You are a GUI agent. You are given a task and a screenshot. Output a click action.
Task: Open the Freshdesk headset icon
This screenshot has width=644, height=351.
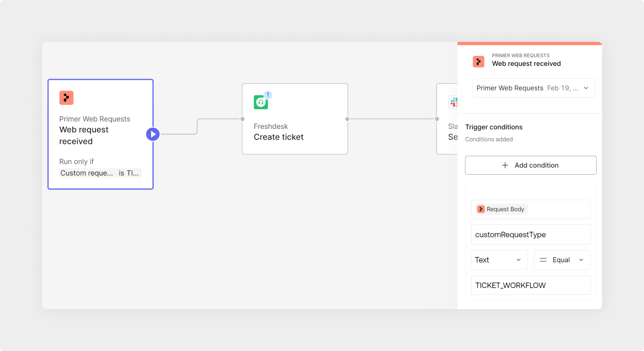point(261,102)
